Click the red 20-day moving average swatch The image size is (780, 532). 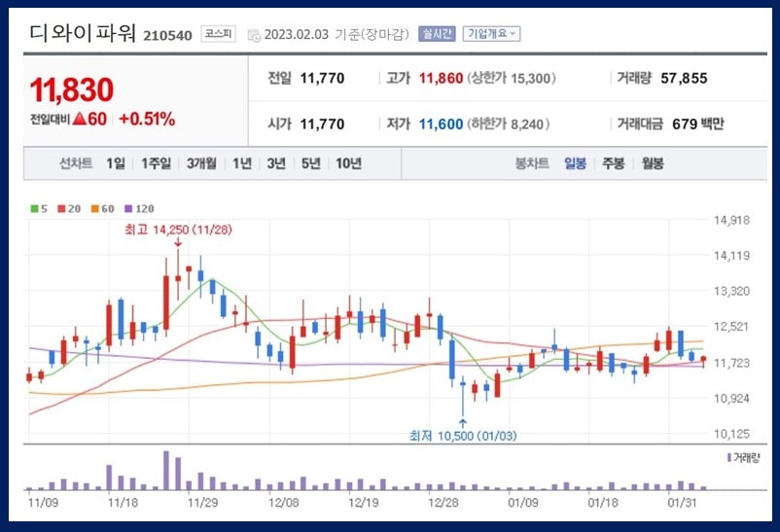click(61, 208)
